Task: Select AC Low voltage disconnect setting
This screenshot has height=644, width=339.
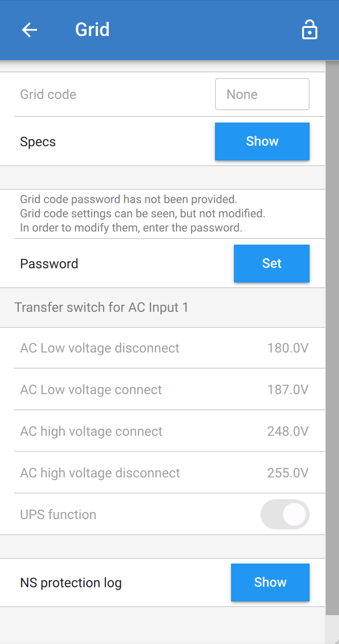Action: 99,348
